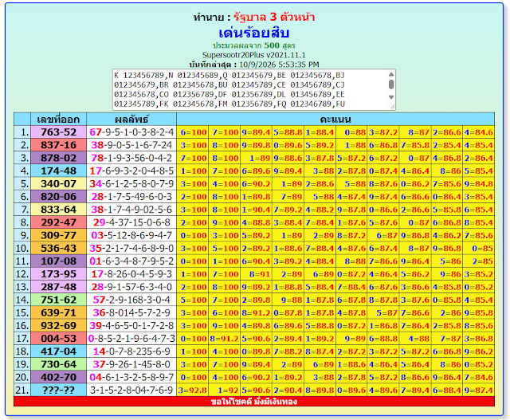Click the text area scrollbar down arrow
This screenshot has width=510, height=420.
[x=391, y=97]
